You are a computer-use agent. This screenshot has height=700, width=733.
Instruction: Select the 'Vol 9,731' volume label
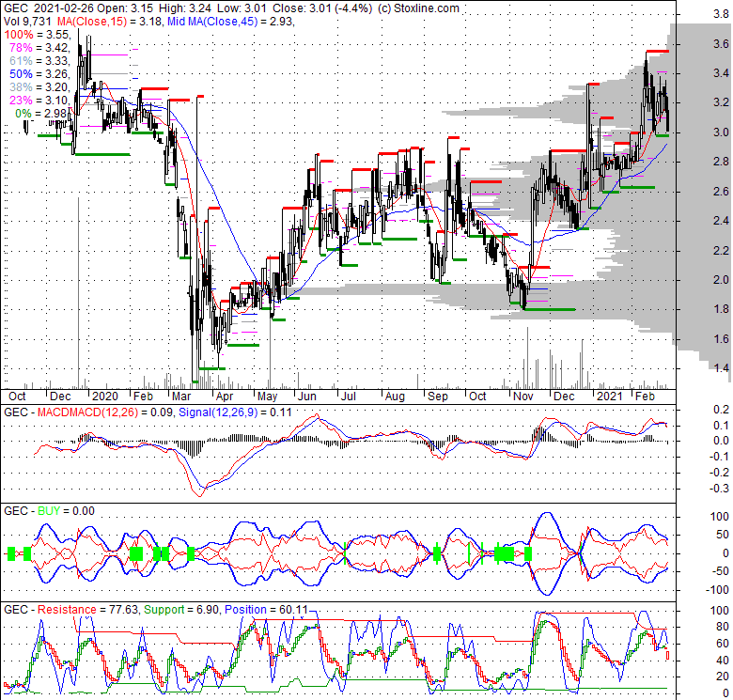(x=28, y=21)
